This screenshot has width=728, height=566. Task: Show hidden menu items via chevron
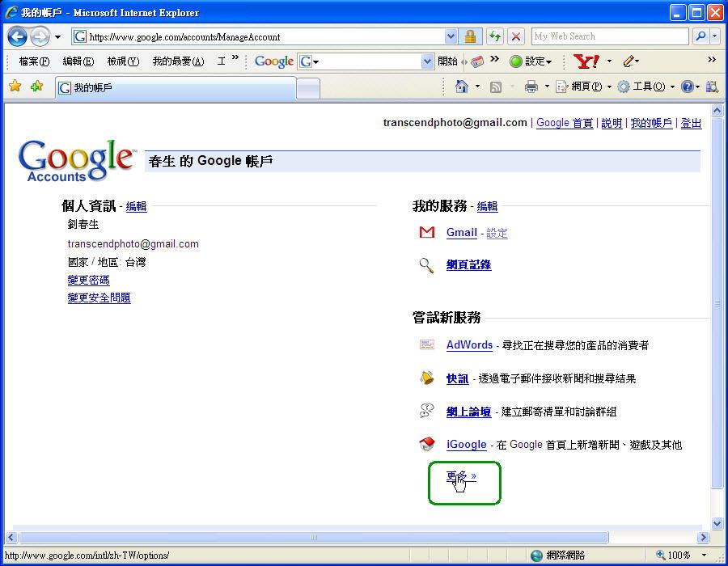[235, 57]
